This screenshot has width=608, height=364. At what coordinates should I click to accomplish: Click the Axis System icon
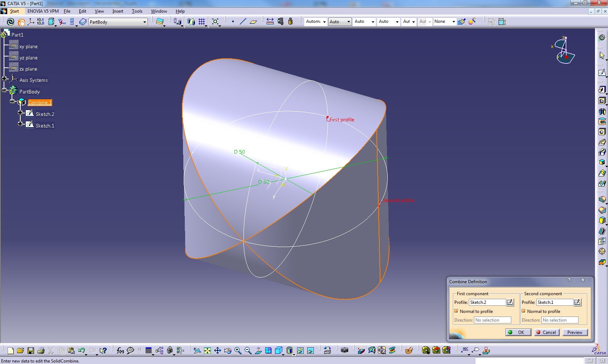(x=31, y=22)
